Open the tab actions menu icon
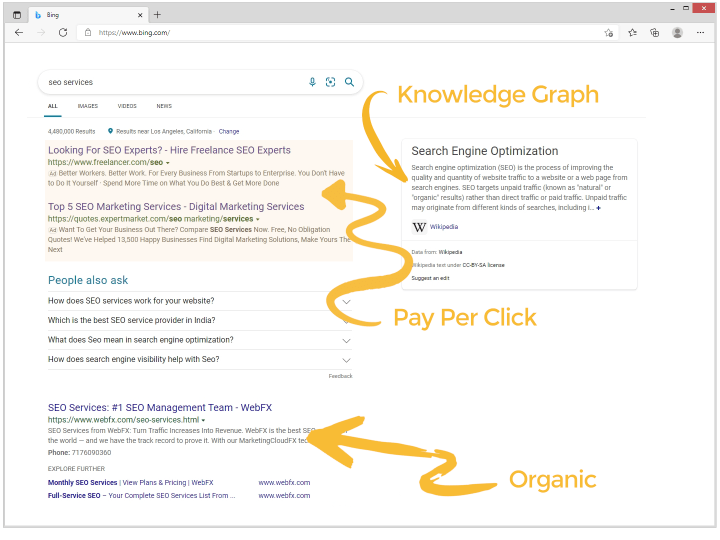Image resolution: width=720 pixels, height=540 pixels. point(17,15)
